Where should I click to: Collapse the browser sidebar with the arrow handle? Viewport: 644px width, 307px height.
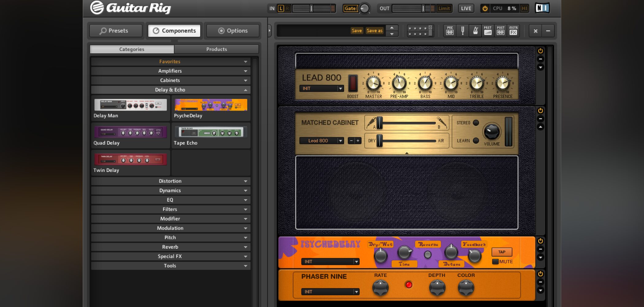click(269, 31)
